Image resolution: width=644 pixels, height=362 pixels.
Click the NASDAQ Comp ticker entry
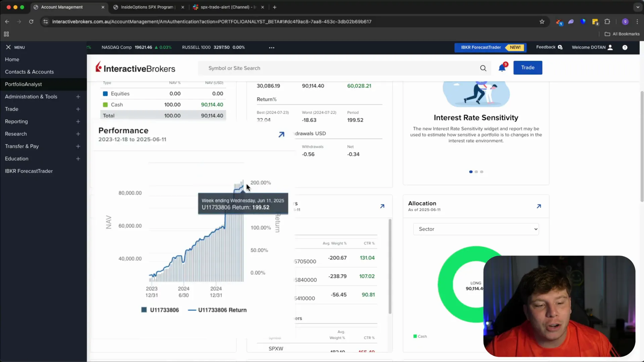pos(137,47)
